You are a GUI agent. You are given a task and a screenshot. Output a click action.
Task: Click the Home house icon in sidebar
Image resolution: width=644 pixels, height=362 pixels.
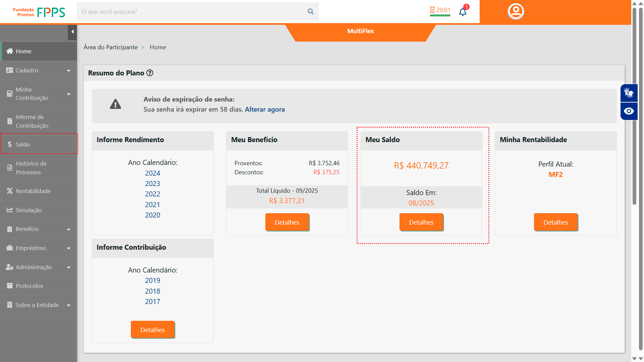(x=10, y=51)
